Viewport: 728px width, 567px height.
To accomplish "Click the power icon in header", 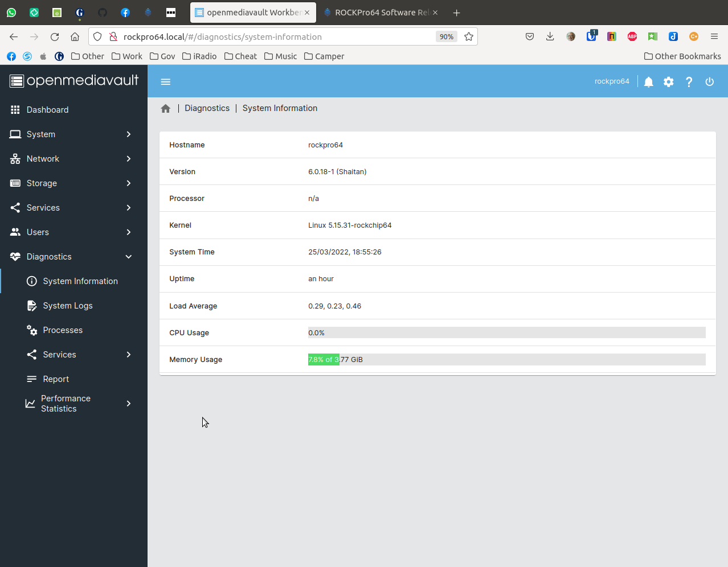I will pyautogui.click(x=709, y=82).
